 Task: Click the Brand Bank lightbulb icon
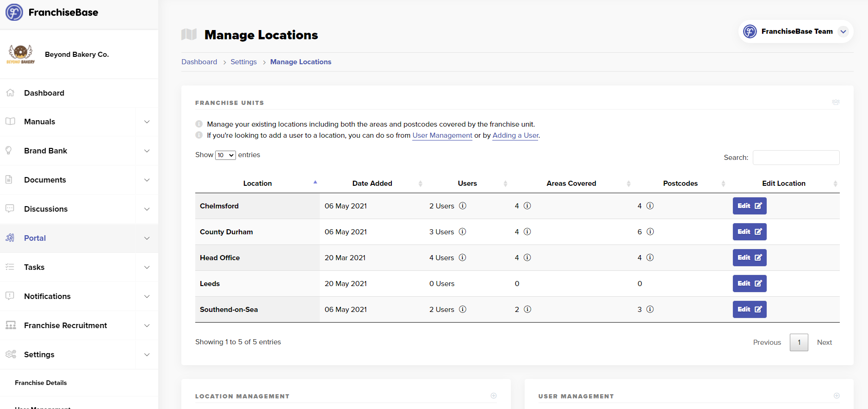[x=9, y=151]
